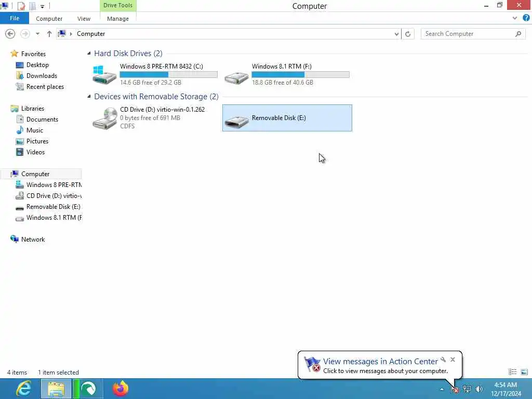Click New folder quick access icon
The image size is (532, 399).
[33, 6]
